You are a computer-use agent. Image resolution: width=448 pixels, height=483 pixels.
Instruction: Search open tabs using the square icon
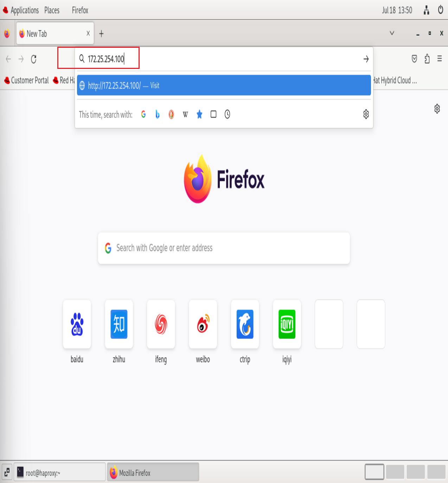[x=213, y=114]
